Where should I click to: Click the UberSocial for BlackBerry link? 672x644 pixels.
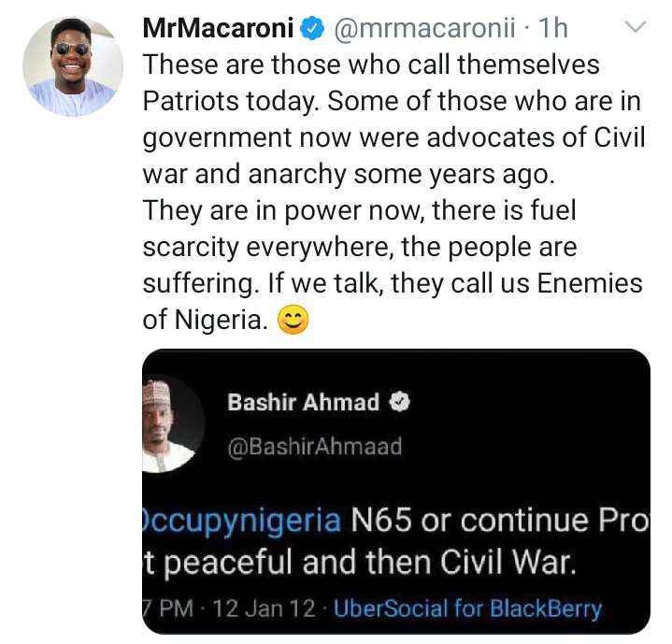[x=468, y=609]
